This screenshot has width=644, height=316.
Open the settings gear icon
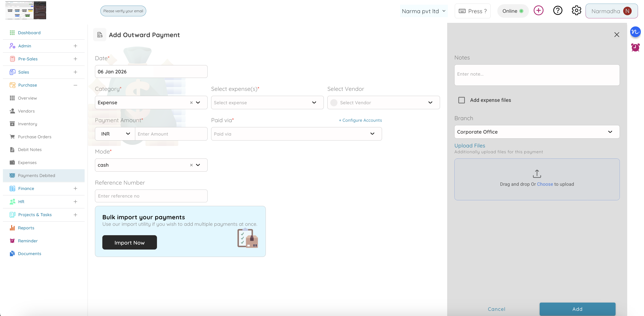point(576,11)
